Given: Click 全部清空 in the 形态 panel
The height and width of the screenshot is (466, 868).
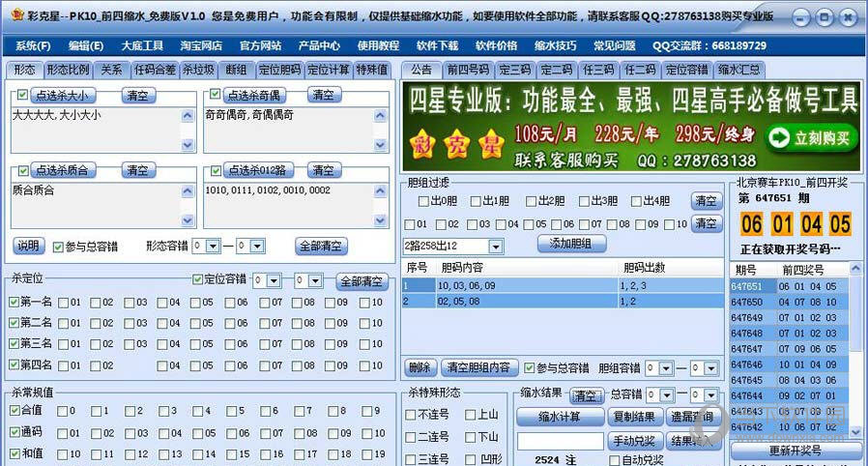Looking at the screenshot, I should click(x=321, y=246).
